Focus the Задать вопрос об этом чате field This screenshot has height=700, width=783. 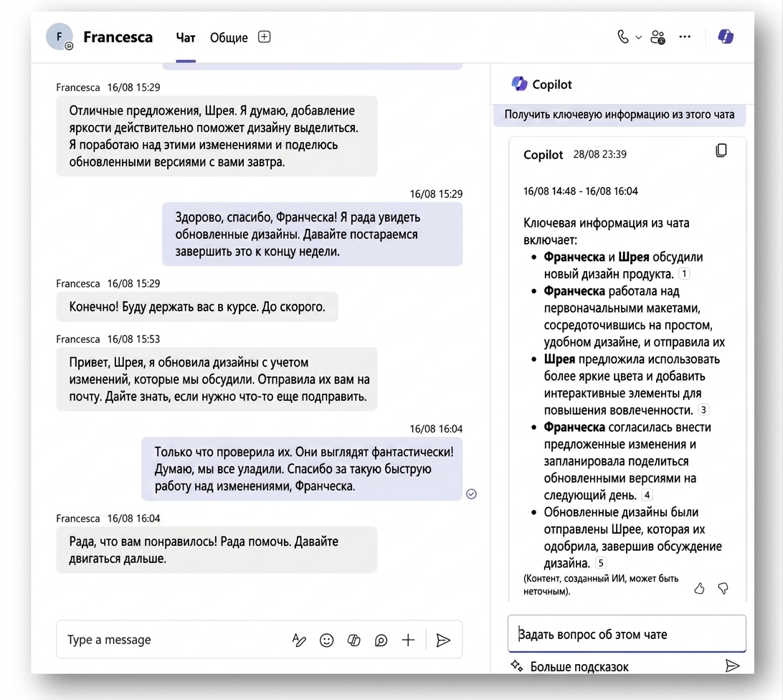point(627,634)
